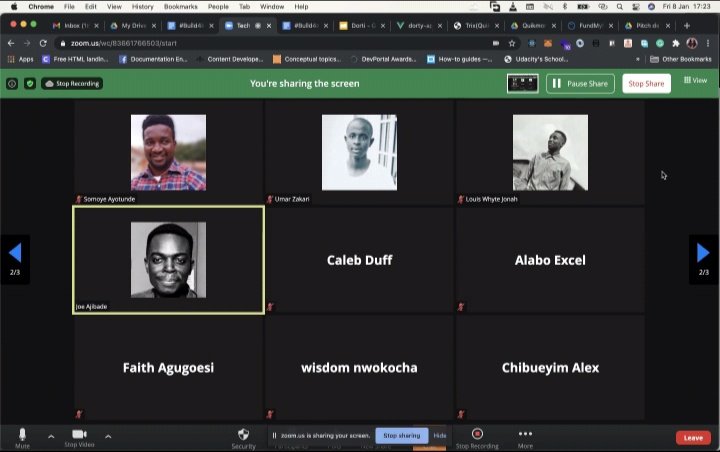
Task: Pause the screen share
Action: click(x=580, y=84)
